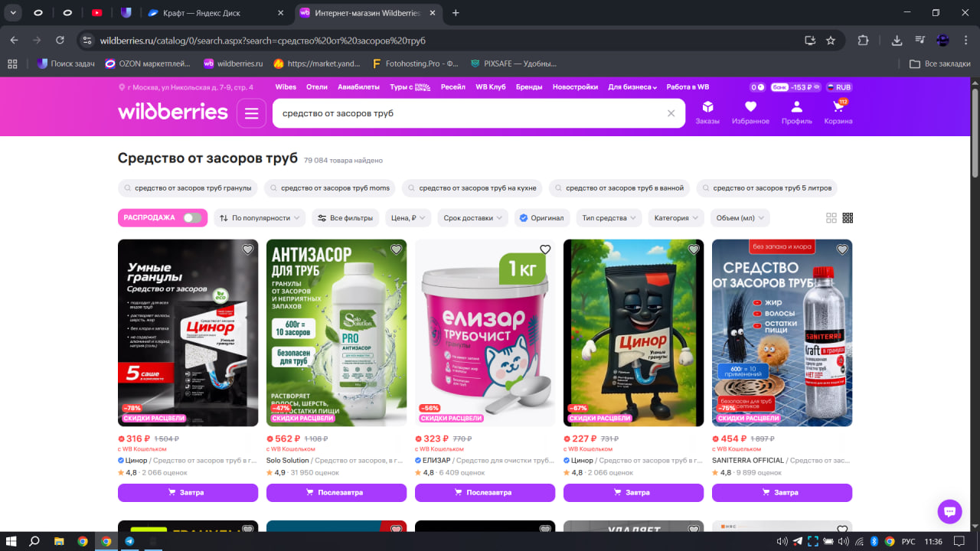Favorite the Цинор cartoon character product
Screen dimensions: 980x551
(694, 249)
